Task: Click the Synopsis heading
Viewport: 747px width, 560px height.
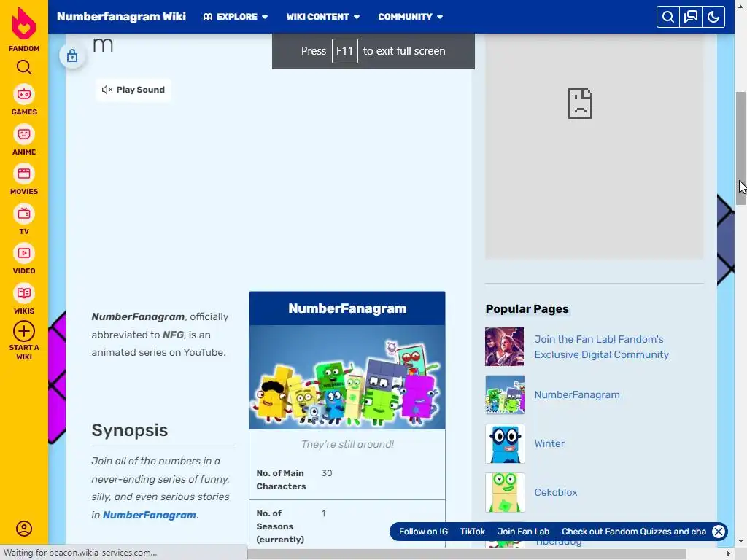Action: click(x=130, y=430)
